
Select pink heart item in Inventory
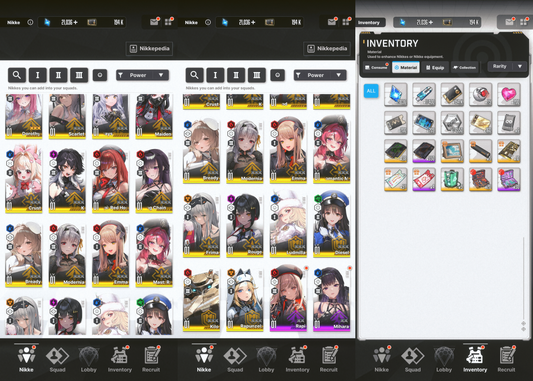[509, 94]
